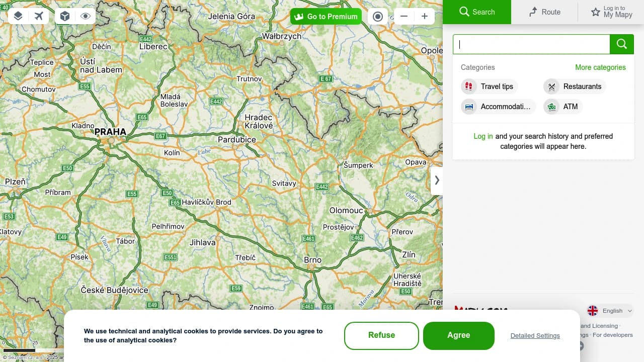This screenshot has height=362, width=644.
Task: Zoom out of the map with the minus button
Action: click(404, 16)
